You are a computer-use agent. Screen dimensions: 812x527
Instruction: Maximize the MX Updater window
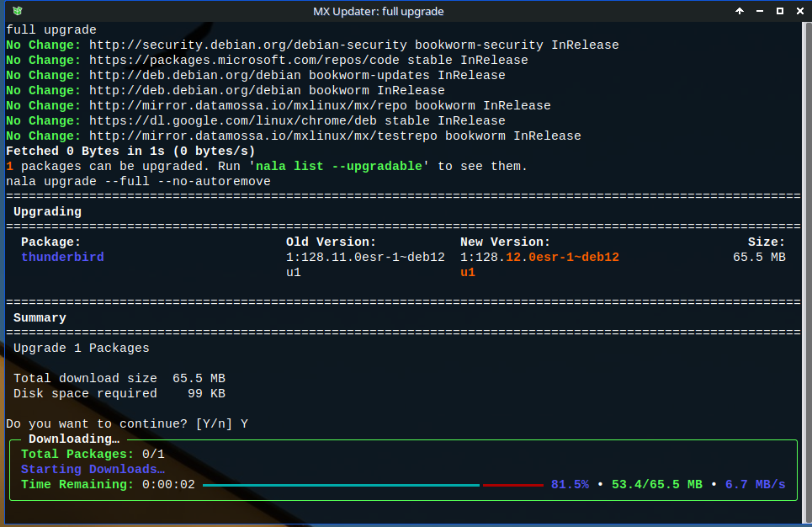coord(780,11)
